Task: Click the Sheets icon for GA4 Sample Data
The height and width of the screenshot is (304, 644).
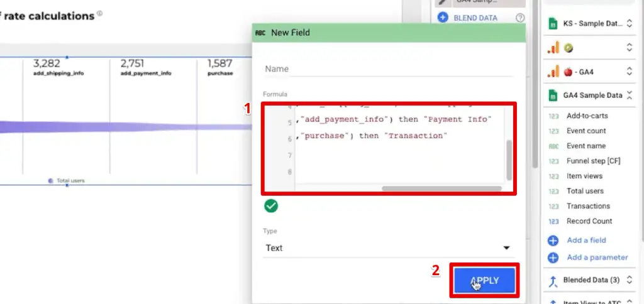Action: click(x=553, y=95)
